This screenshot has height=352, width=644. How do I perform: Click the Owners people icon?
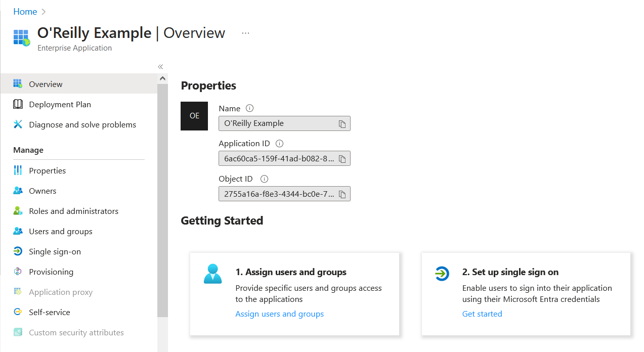(x=18, y=191)
